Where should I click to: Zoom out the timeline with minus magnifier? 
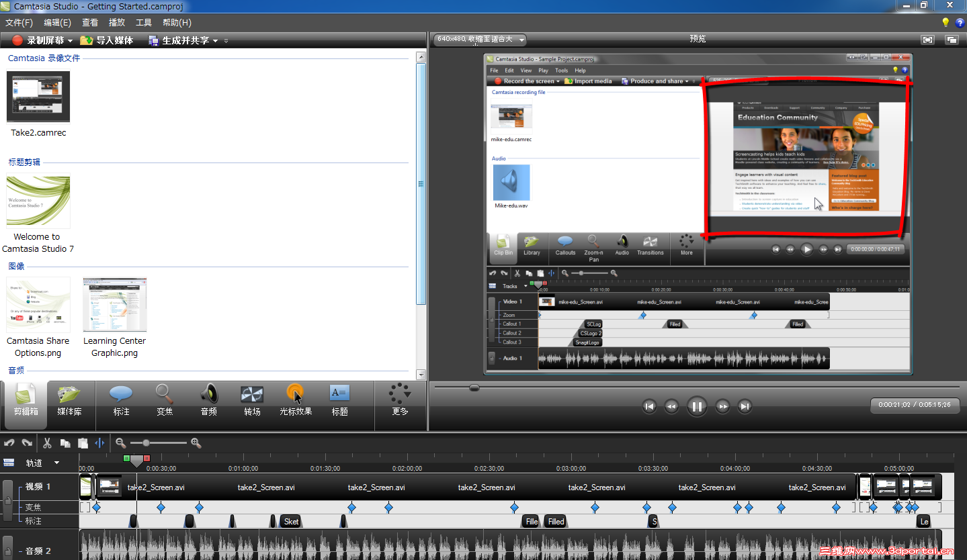[x=121, y=443]
